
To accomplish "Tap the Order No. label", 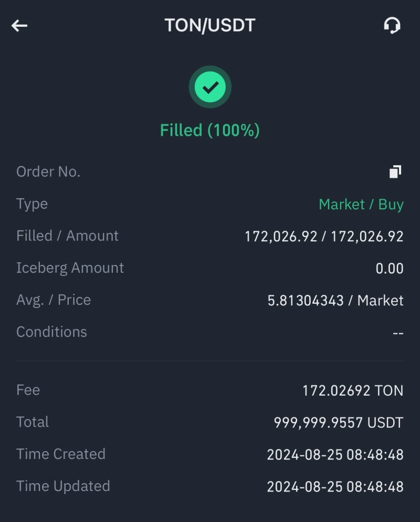I will (48, 172).
